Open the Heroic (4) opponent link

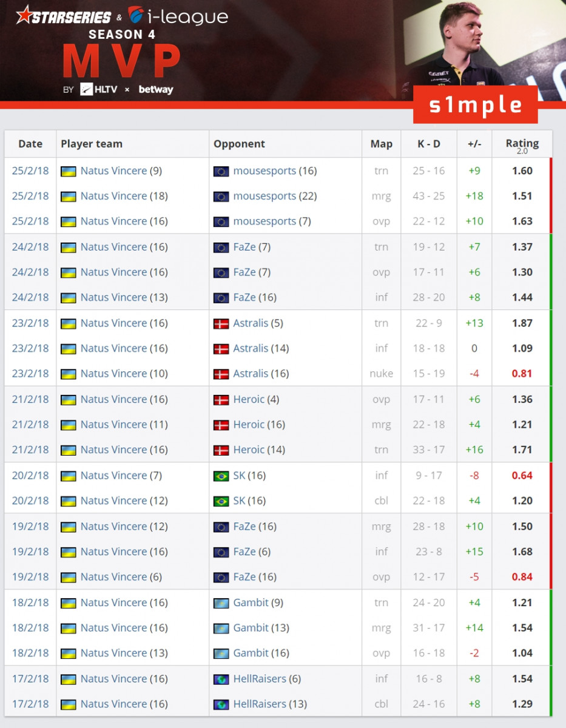pyautogui.click(x=249, y=399)
